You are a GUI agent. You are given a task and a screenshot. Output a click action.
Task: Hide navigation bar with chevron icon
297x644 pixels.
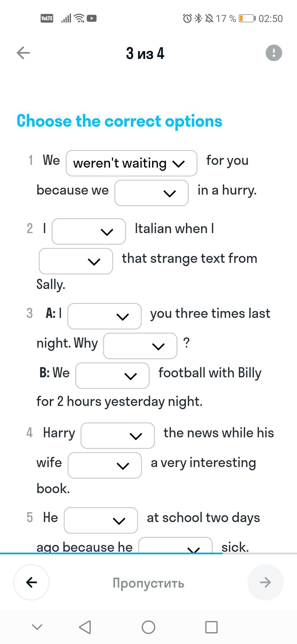click(37, 627)
